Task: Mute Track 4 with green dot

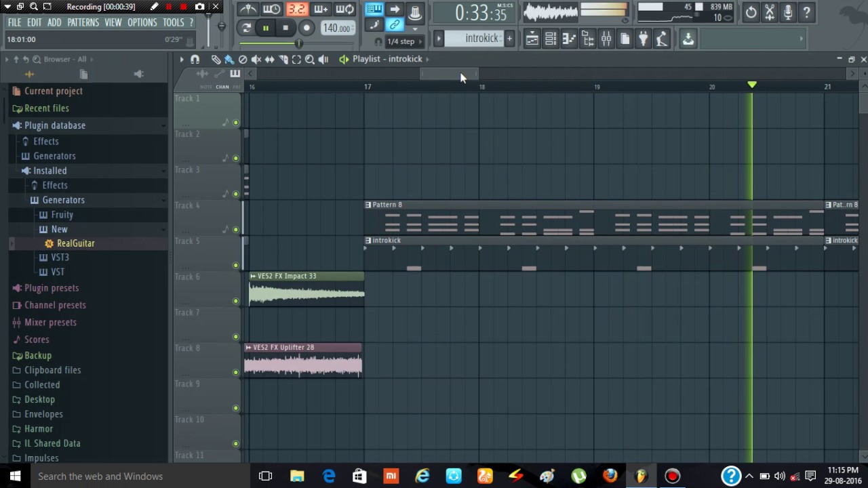Action: pos(236,230)
